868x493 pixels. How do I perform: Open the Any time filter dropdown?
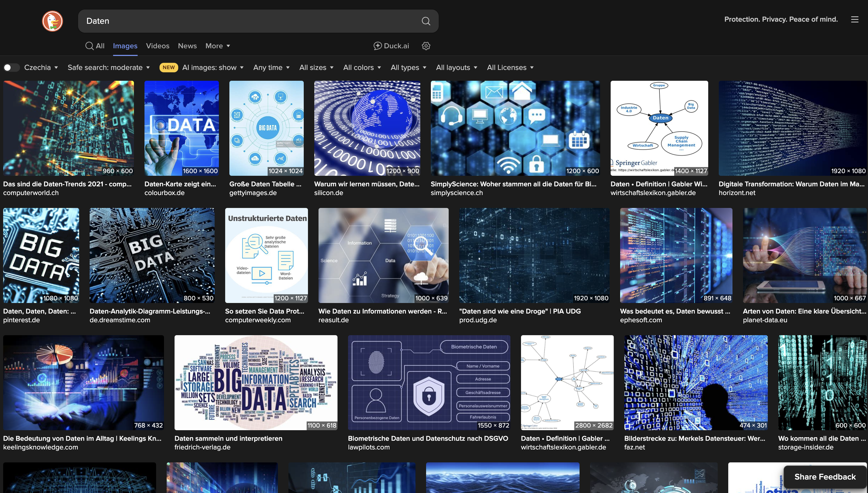[271, 67]
